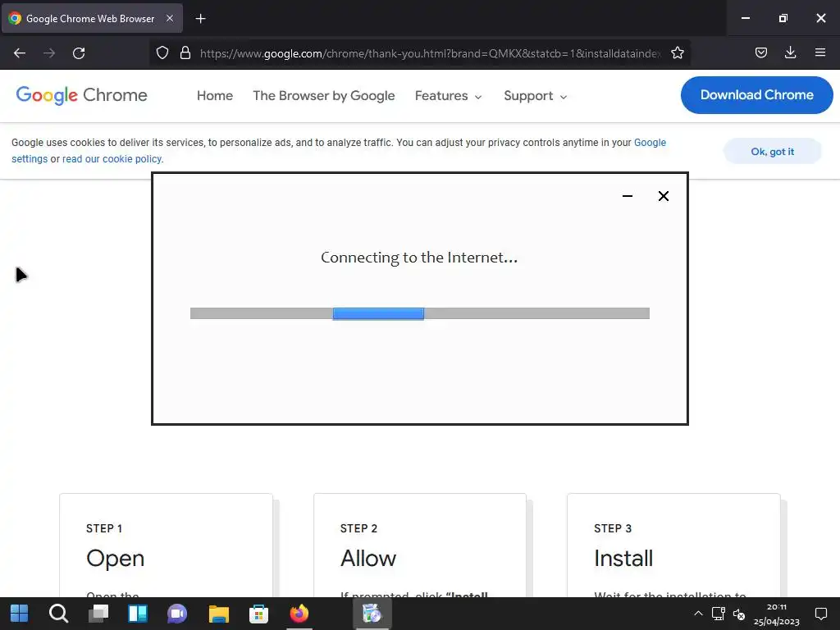Open the read our cookie policy link
This screenshot has width=840, height=630.
112,159
